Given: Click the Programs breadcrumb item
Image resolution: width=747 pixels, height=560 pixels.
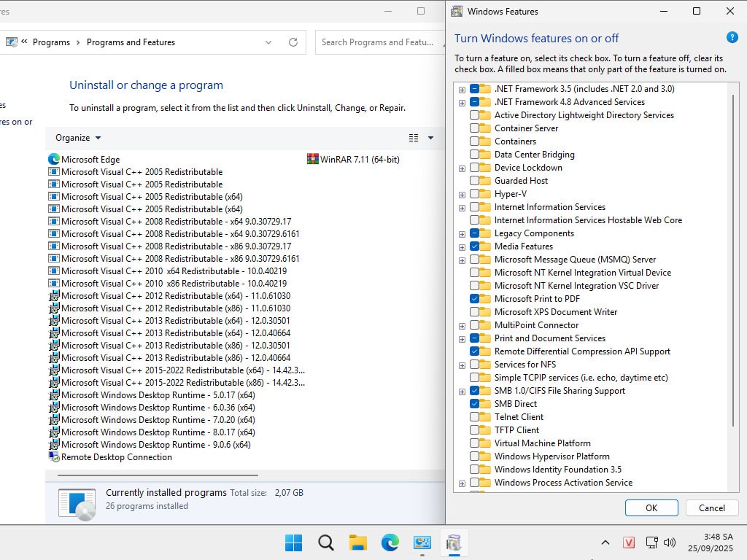Looking at the screenshot, I should 51,42.
